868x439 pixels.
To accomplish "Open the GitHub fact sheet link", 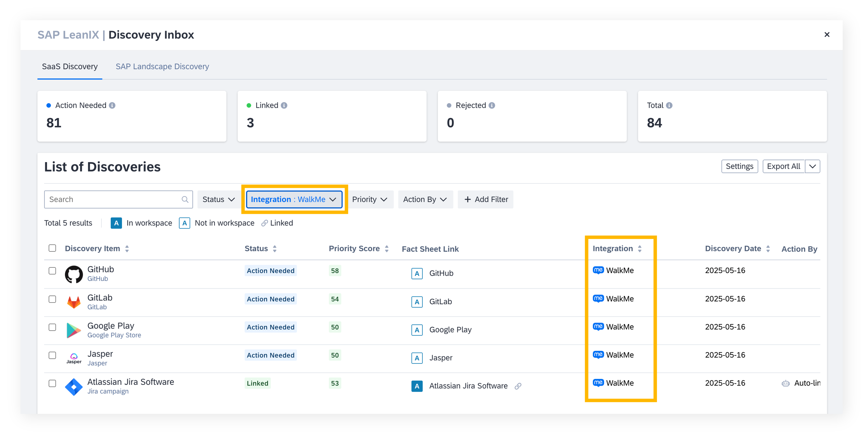I will point(441,274).
